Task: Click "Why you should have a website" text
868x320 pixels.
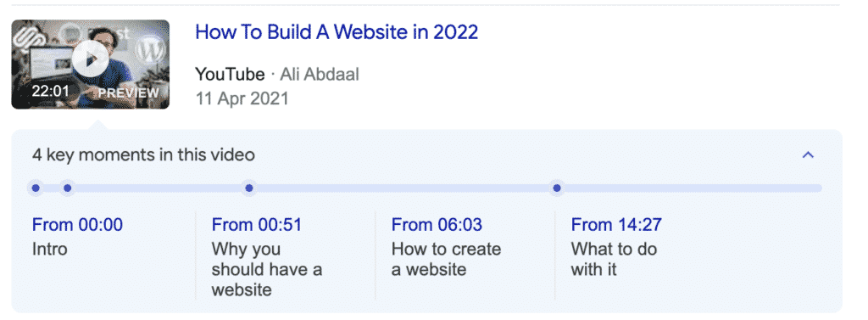Action: point(267,269)
